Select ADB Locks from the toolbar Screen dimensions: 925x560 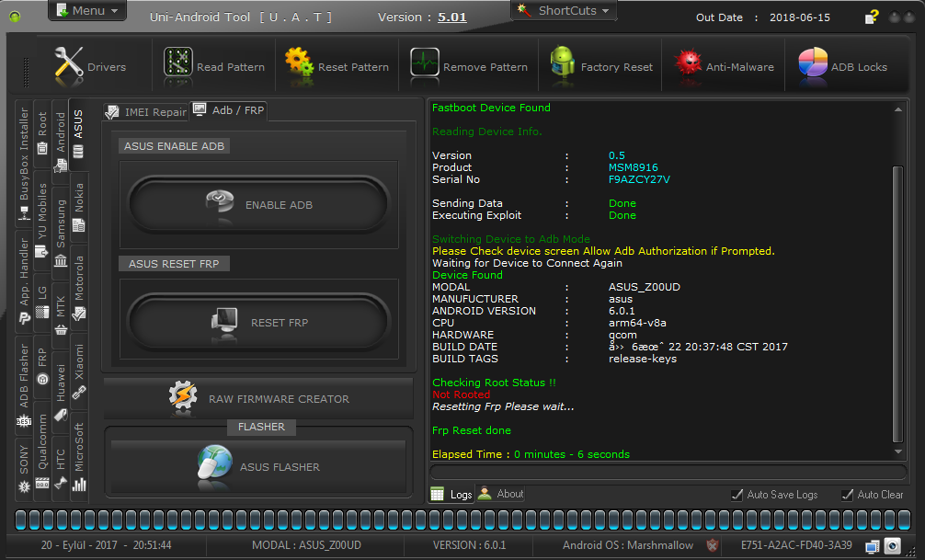(851, 65)
